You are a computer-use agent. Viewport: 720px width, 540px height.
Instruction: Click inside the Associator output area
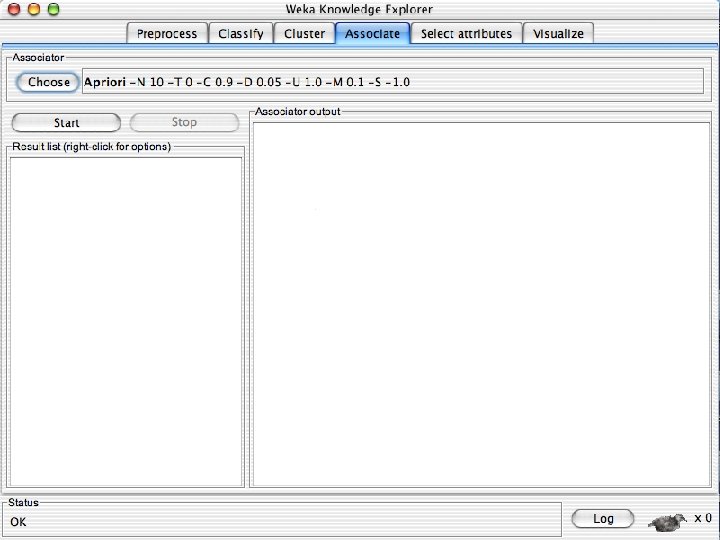click(x=481, y=304)
